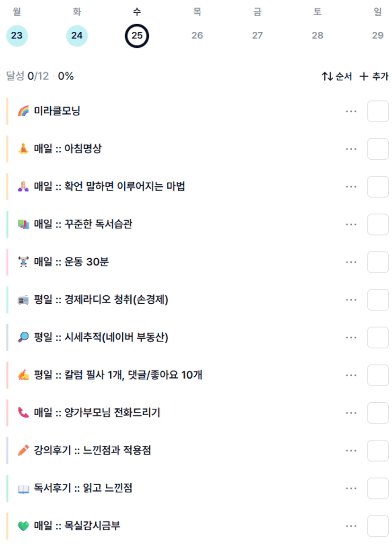Click the pencil icon for 강의후기
This screenshot has width=392, height=552.
23,450
